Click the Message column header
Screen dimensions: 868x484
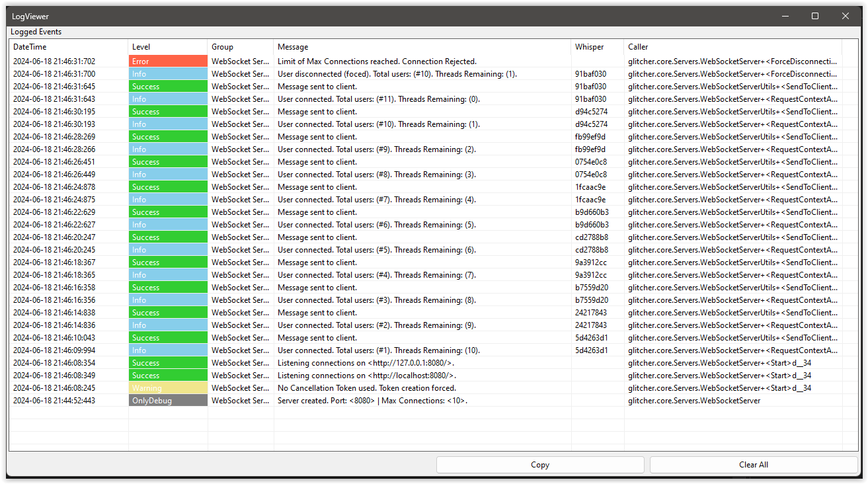pos(293,47)
